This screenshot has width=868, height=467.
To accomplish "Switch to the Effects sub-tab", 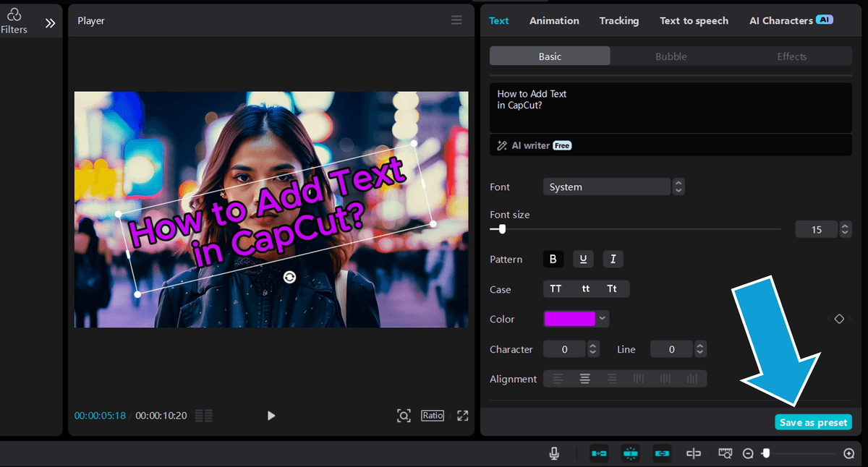I will (792, 56).
